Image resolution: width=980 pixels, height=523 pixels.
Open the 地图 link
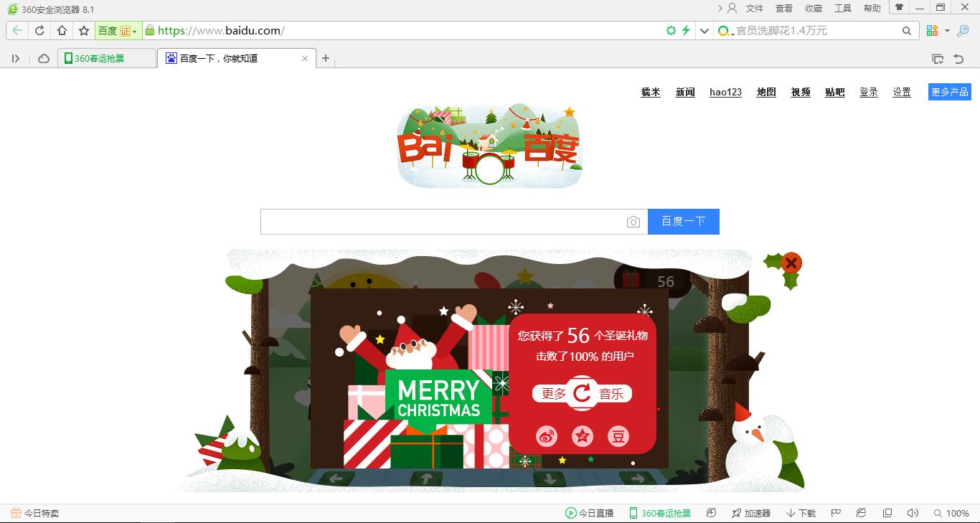(x=766, y=92)
